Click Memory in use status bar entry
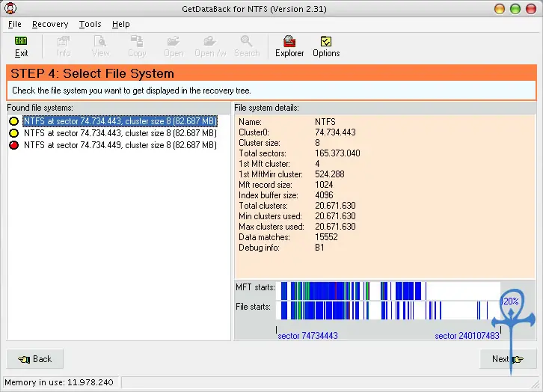Screen dimensions: 543x392 click(59, 382)
